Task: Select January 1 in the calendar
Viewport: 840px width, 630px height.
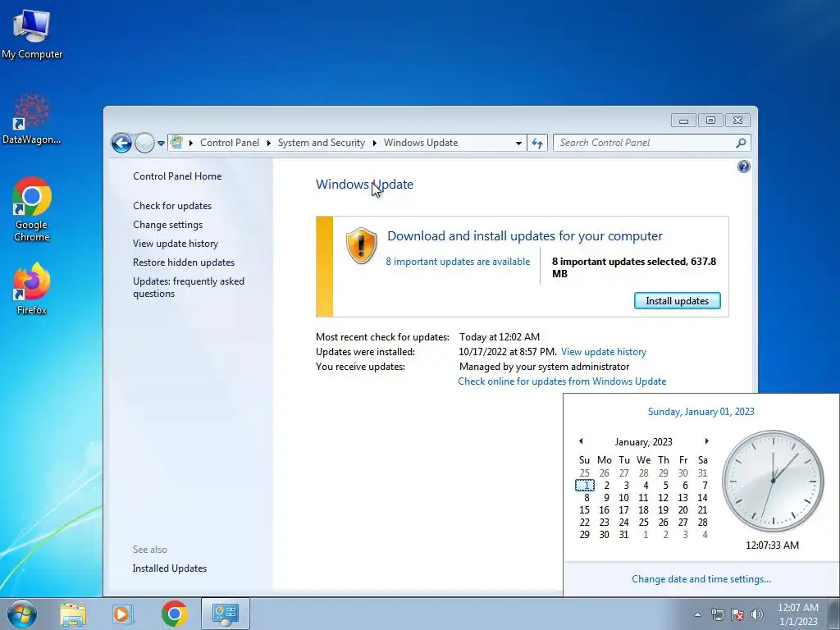Action: (584, 486)
